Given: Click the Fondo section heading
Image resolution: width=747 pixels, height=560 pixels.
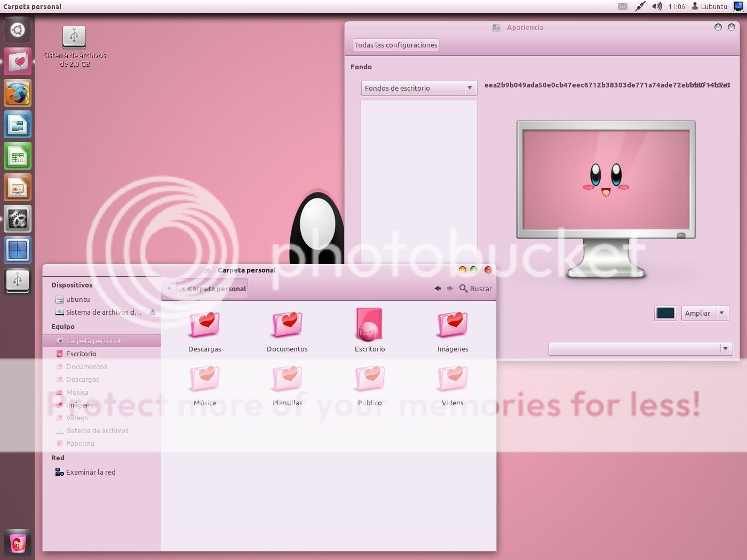Looking at the screenshot, I should [x=361, y=67].
